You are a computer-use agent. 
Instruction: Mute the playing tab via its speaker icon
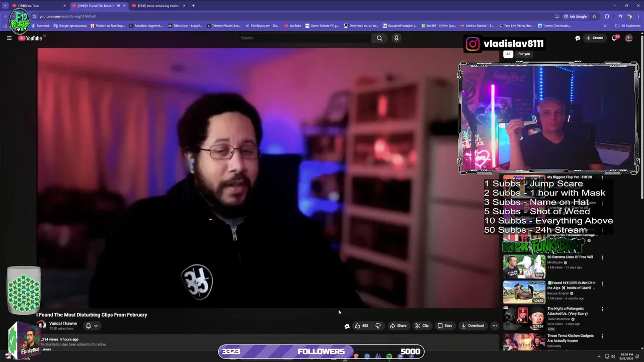point(118,6)
